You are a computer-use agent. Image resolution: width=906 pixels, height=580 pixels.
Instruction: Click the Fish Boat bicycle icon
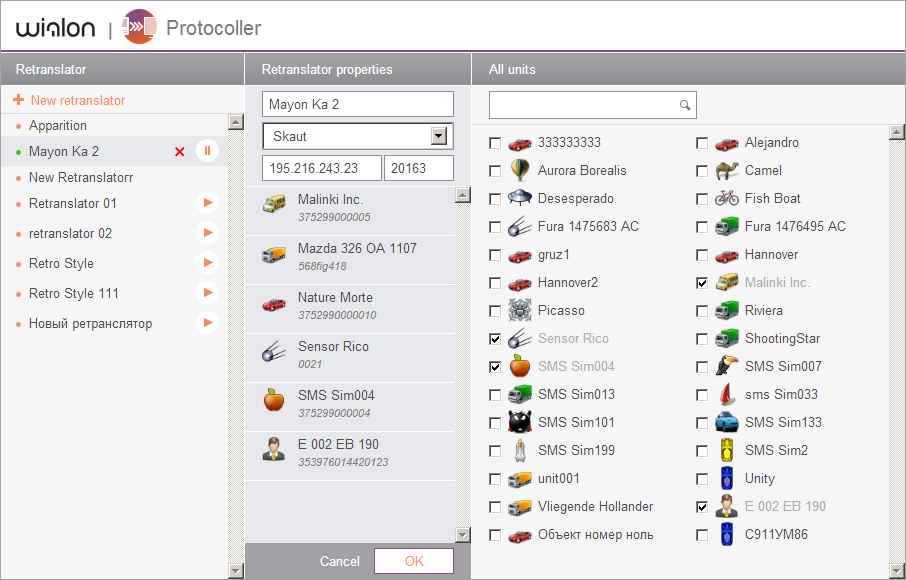click(727, 199)
